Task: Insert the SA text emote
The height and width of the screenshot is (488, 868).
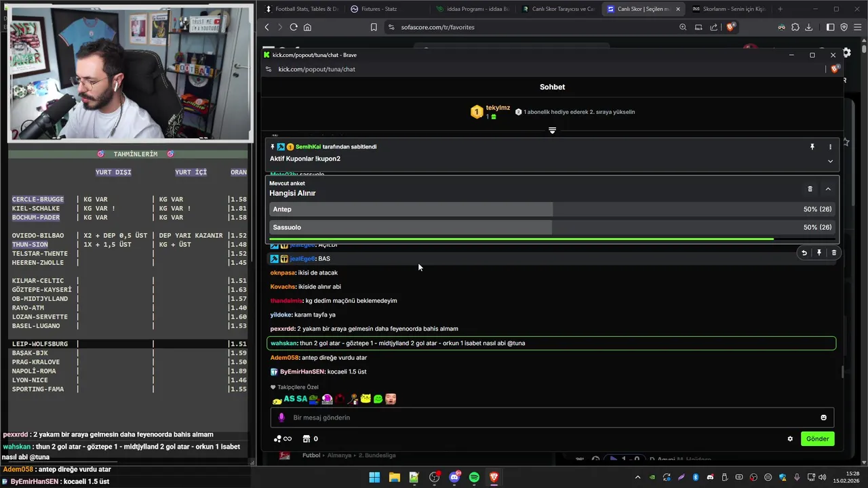Action: pyautogui.click(x=302, y=399)
